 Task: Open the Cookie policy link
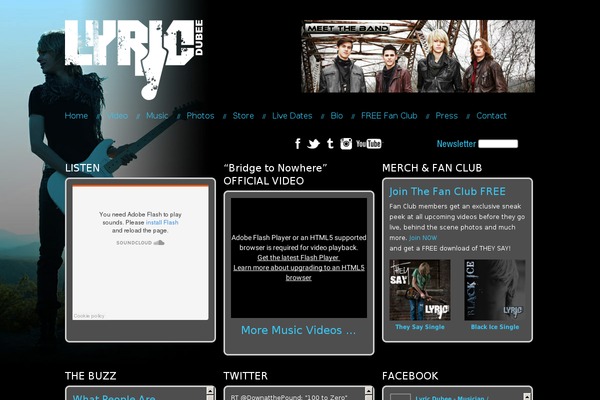pyautogui.click(x=89, y=316)
